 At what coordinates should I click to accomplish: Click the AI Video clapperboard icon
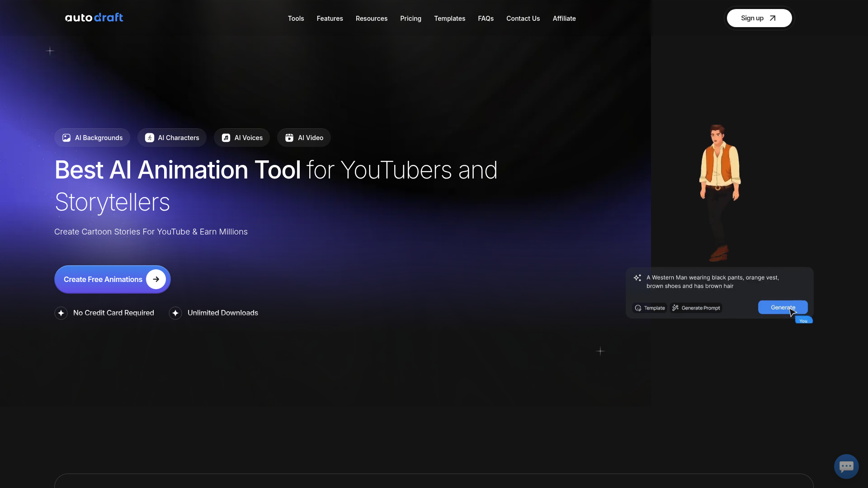click(289, 138)
